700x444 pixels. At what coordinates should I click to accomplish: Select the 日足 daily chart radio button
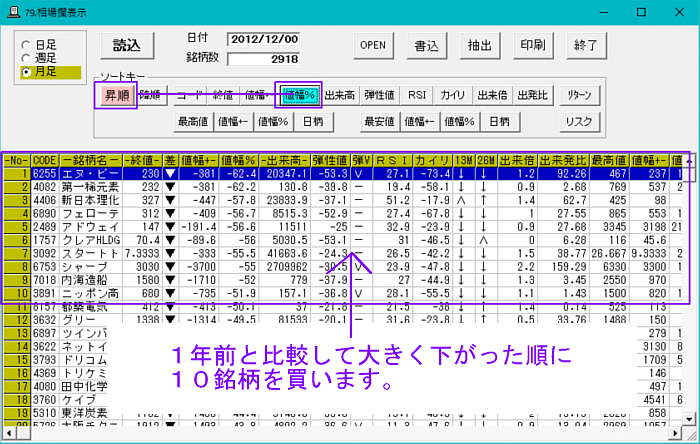click(x=39, y=45)
